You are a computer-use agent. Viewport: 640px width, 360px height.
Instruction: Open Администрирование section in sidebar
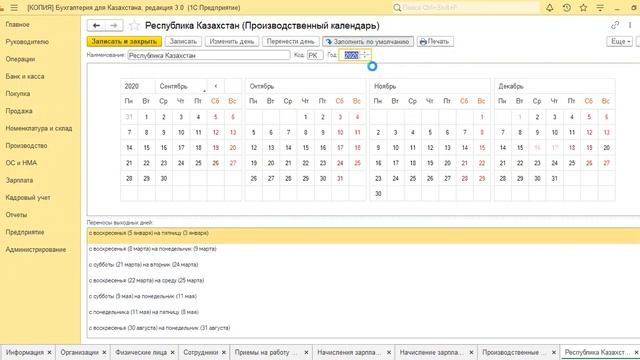click(x=36, y=249)
